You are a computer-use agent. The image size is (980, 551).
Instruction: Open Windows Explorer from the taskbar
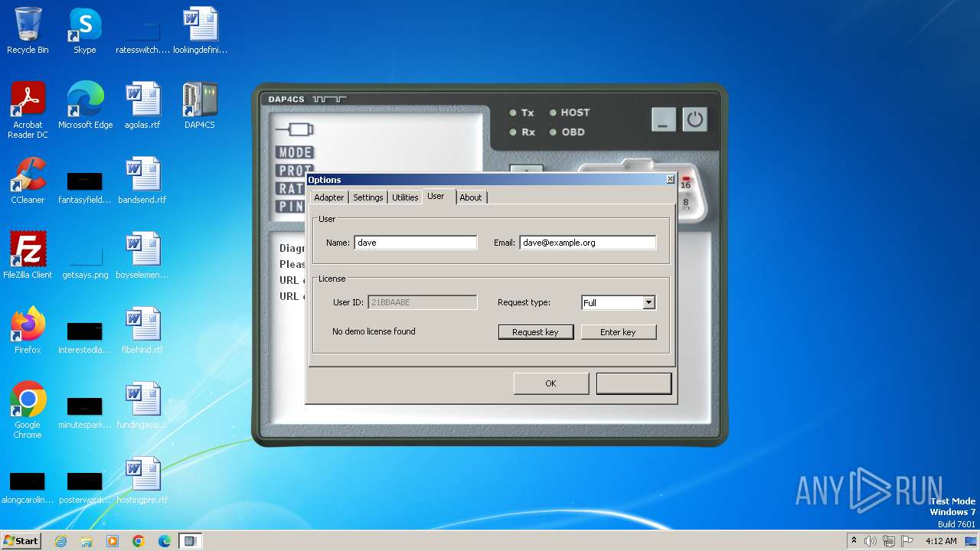pos(87,541)
